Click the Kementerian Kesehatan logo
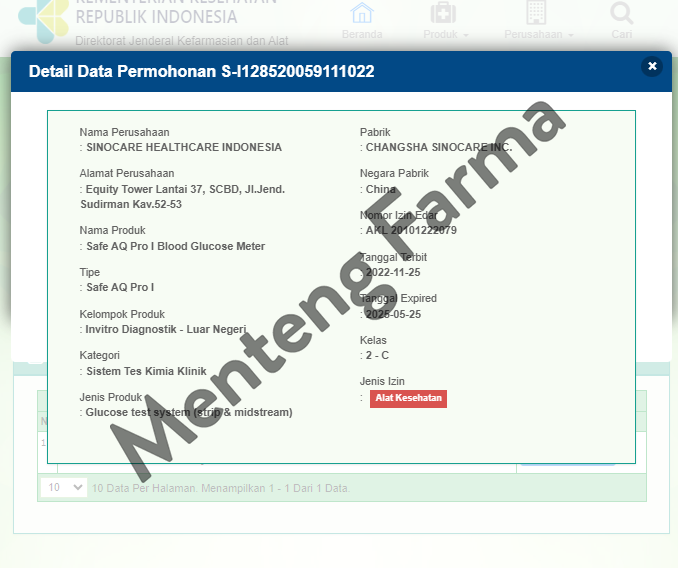The image size is (678, 568). (x=44, y=20)
